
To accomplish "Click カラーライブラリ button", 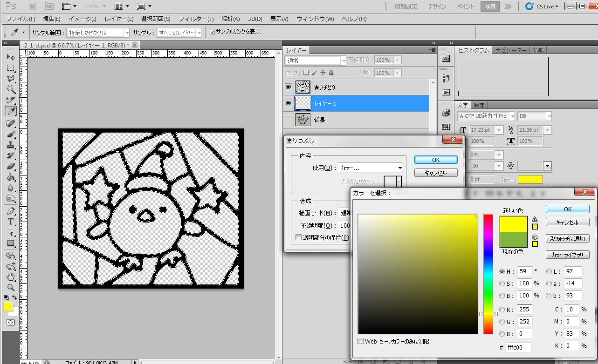I will click(567, 255).
